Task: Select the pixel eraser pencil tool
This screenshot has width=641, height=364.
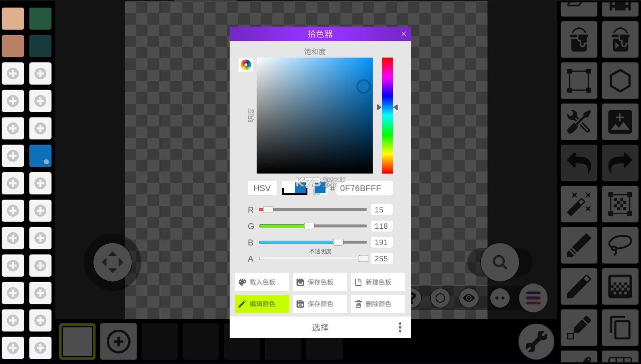Action: pos(579,327)
